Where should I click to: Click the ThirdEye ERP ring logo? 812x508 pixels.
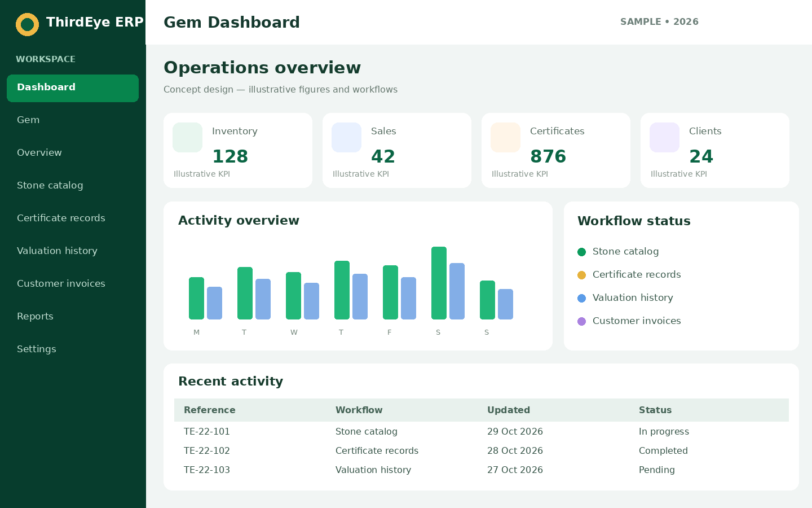[x=27, y=24]
